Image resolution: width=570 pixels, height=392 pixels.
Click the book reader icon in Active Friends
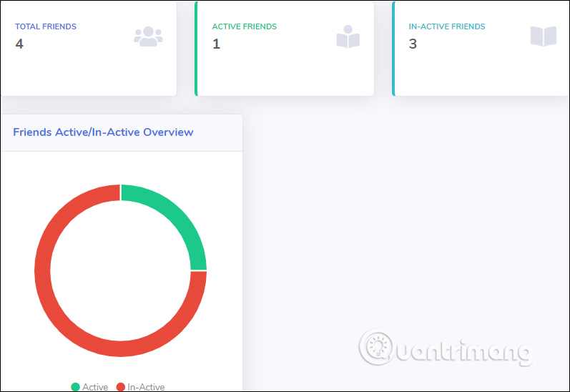[x=348, y=36]
